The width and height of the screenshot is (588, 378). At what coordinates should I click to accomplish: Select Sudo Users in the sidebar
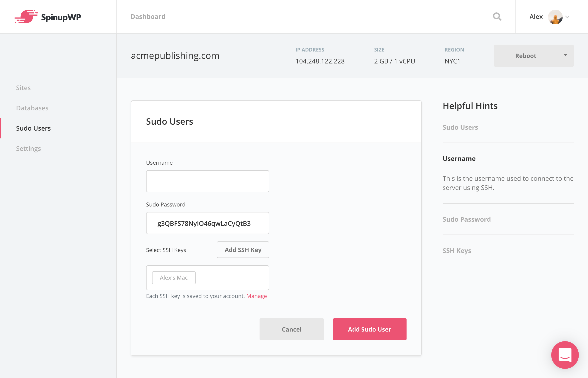[x=33, y=128]
